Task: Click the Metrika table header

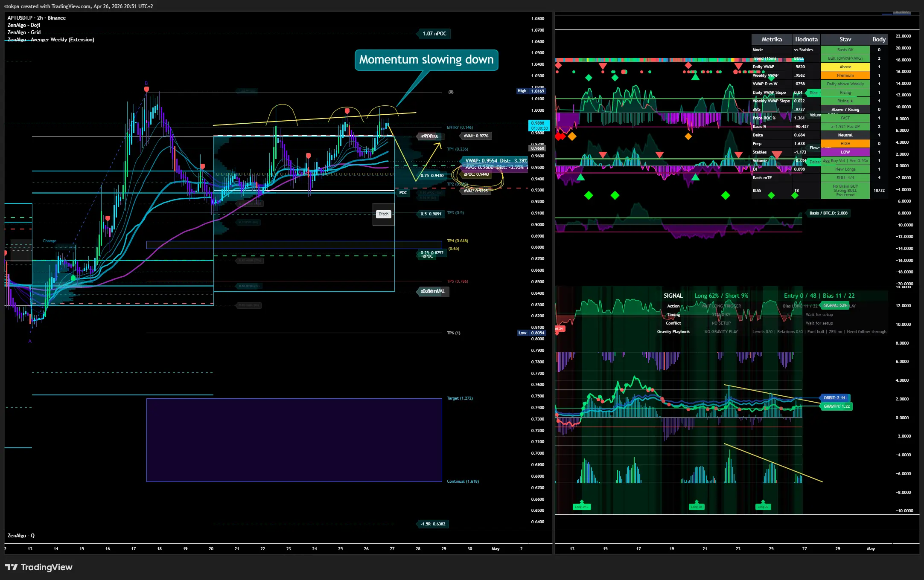Action: 772,39
